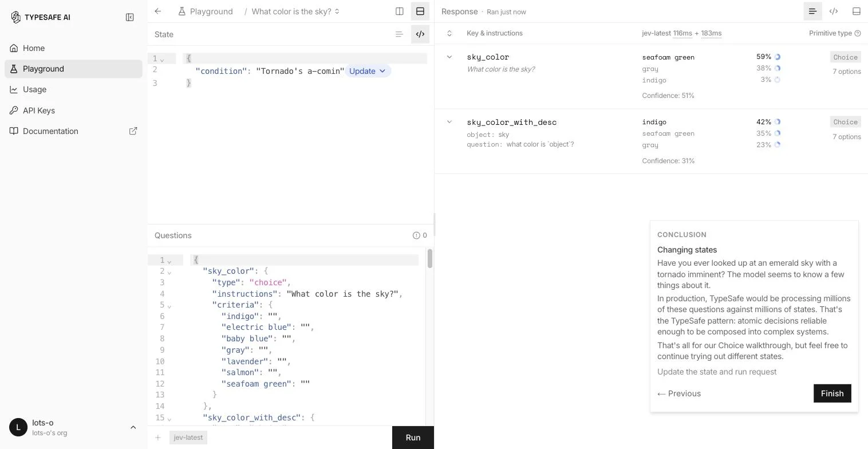Run the request
868x449 pixels.
pos(413,438)
